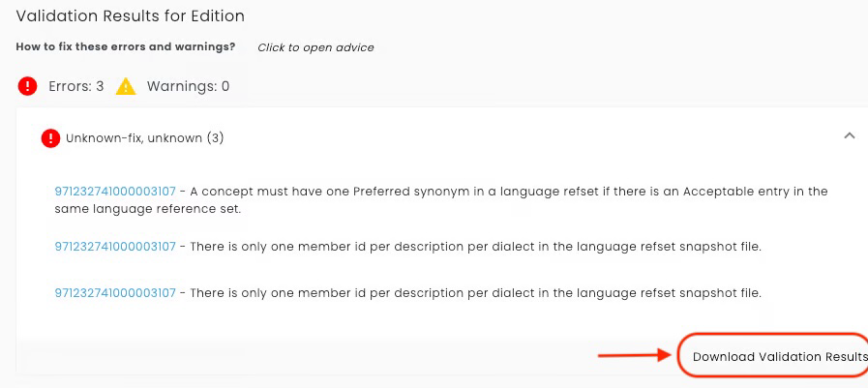Click the red arrow pointing at Download button
The image size is (868, 388).
click(634, 356)
